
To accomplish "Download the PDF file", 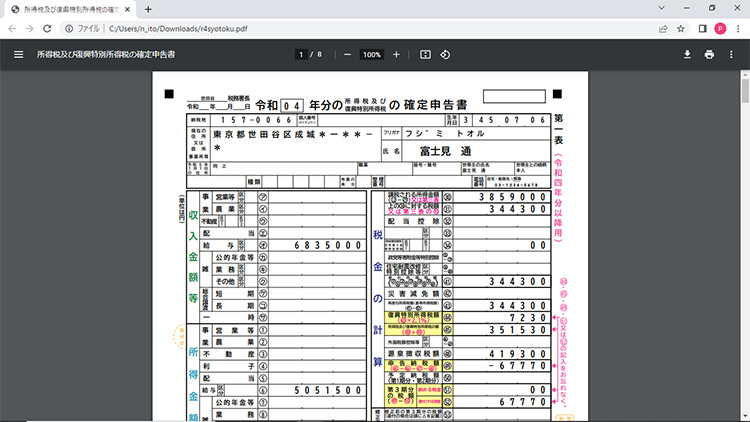I will pyautogui.click(x=687, y=54).
